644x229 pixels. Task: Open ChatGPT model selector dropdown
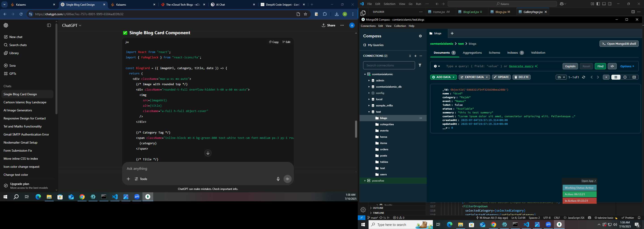point(72,25)
